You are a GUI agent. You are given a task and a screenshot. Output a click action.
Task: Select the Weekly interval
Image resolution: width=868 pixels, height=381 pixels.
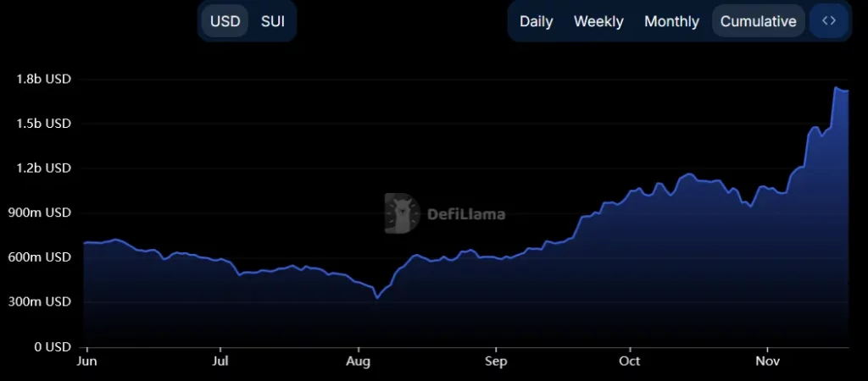(x=598, y=21)
